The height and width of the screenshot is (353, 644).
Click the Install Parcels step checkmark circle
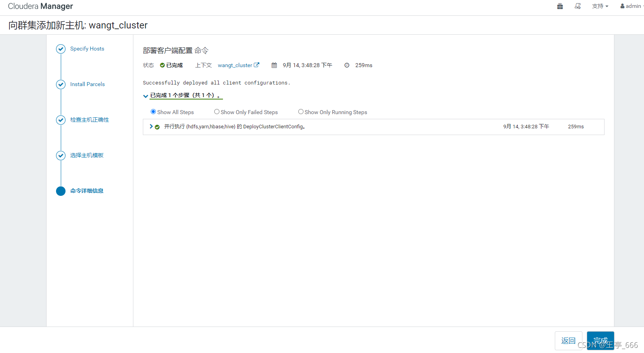click(61, 84)
